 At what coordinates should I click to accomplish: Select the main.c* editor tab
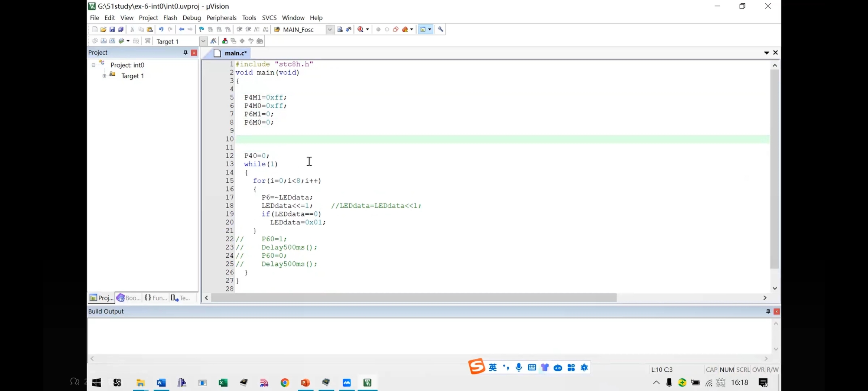[231, 53]
